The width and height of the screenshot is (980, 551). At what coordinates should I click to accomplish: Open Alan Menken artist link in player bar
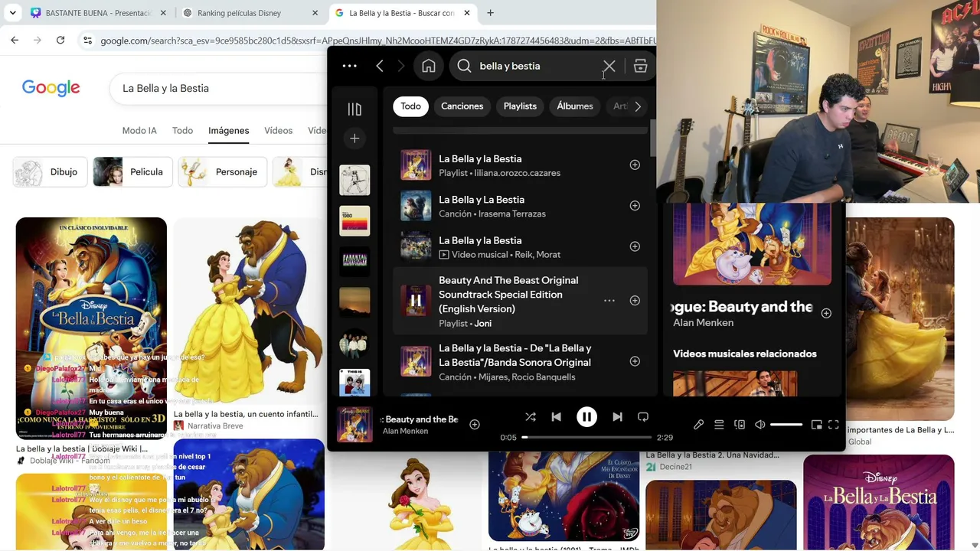pyautogui.click(x=405, y=432)
